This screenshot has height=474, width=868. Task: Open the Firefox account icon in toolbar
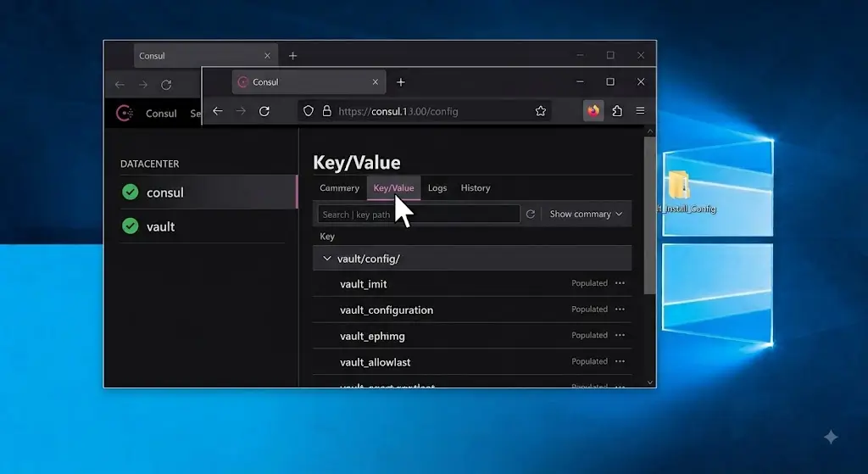coord(593,111)
